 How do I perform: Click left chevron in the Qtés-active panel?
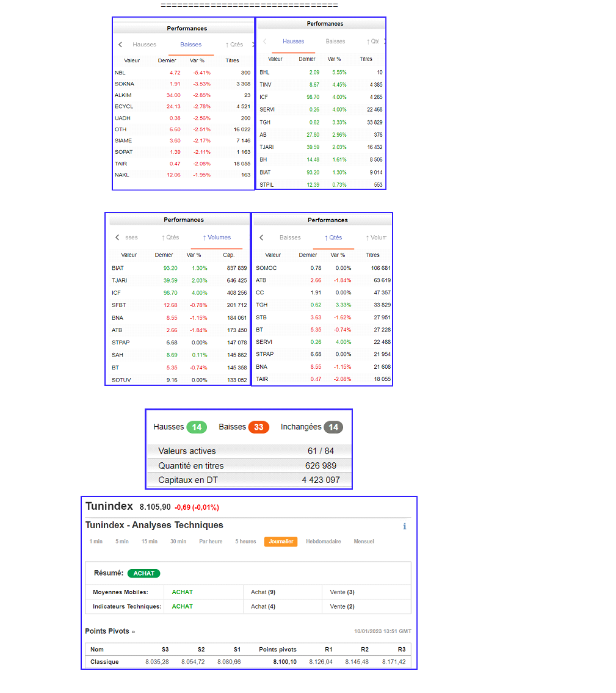pyautogui.click(x=261, y=238)
